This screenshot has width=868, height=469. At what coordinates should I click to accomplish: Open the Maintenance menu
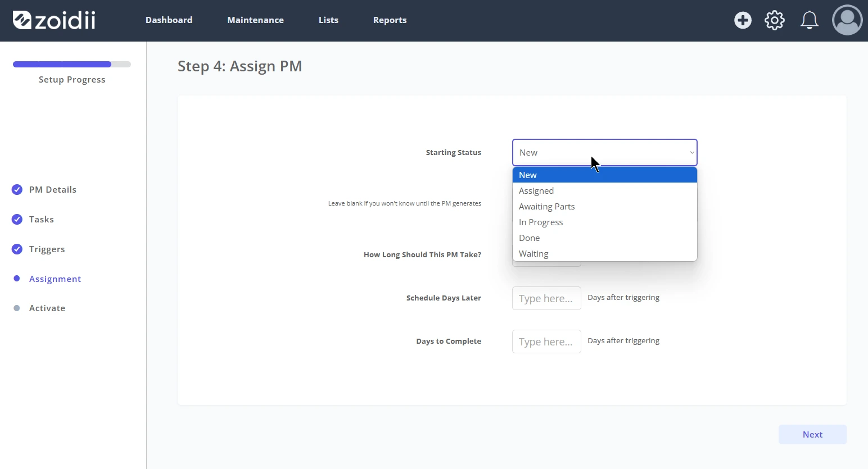255,20
